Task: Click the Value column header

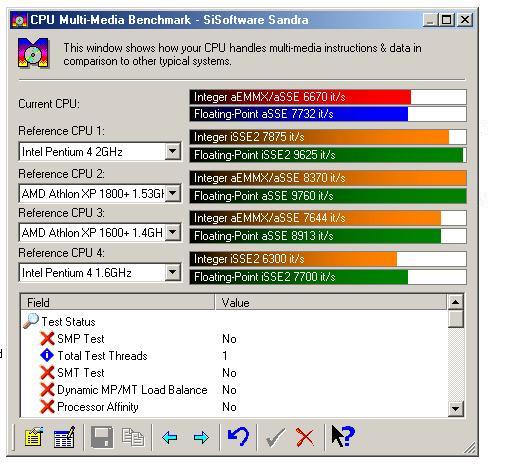Action: tap(331, 302)
